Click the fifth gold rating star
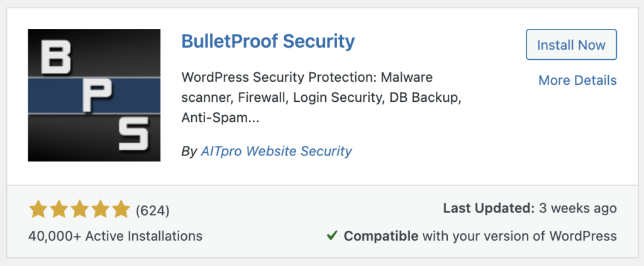 (121, 209)
